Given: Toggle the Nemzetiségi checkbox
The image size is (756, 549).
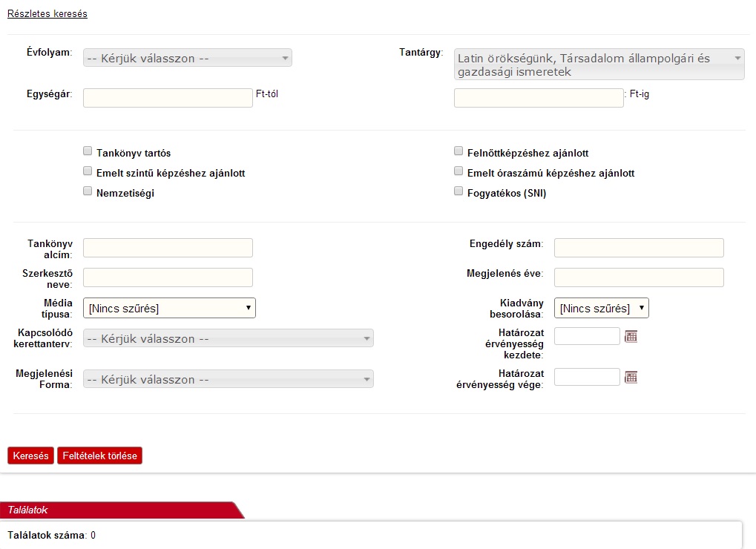Looking at the screenshot, I should coord(88,192).
